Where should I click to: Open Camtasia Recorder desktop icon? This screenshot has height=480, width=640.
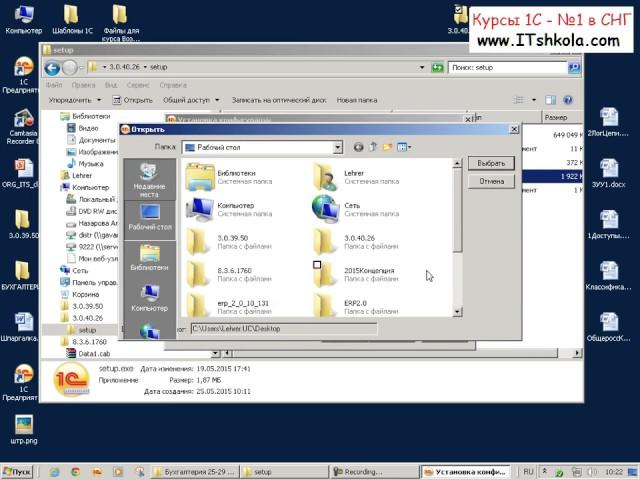click(23, 127)
